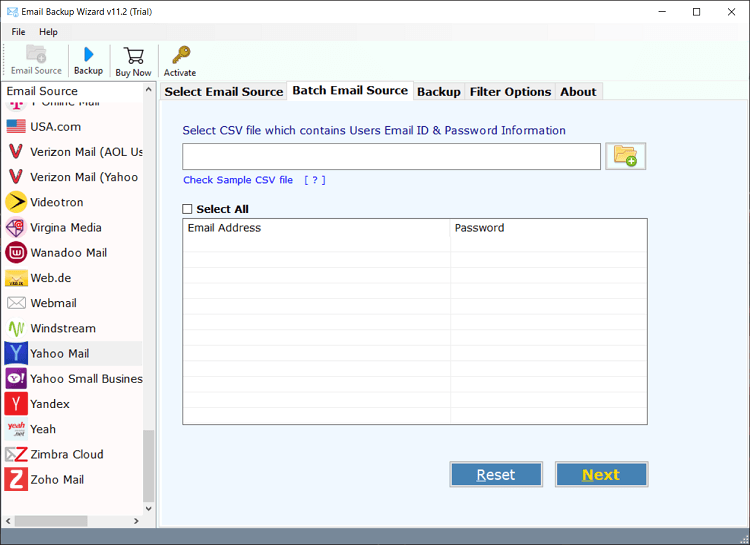This screenshot has height=545, width=750.
Task: Open the File menu
Action: click(x=18, y=32)
